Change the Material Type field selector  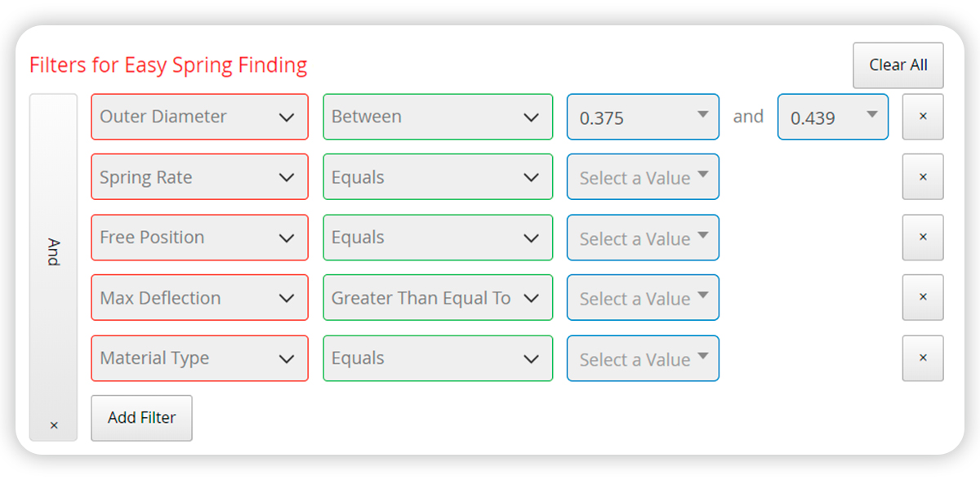click(x=199, y=358)
